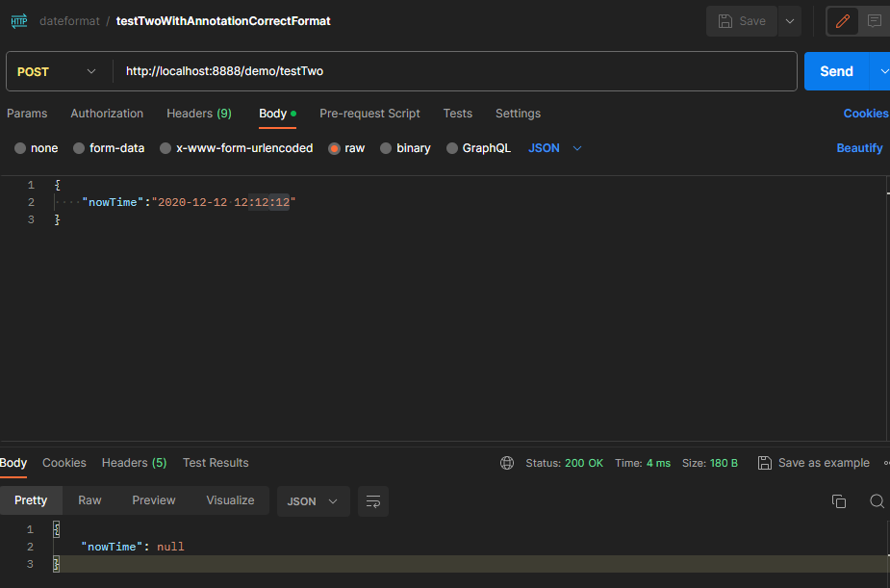Click Save as example
This screenshot has width=890, height=588.
813,463
